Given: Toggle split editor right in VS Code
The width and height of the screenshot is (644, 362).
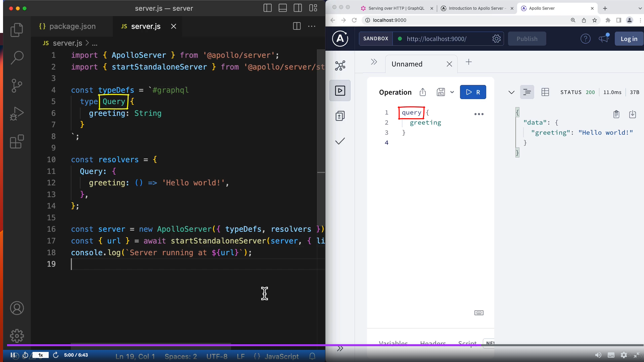Looking at the screenshot, I should pyautogui.click(x=297, y=26).
